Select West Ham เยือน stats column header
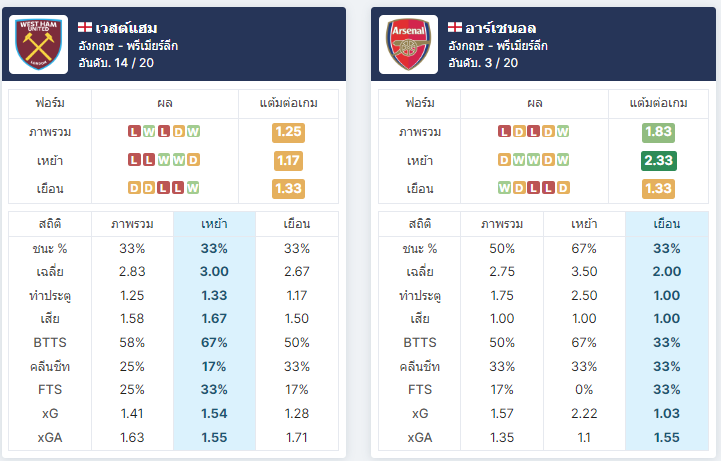Screen dimensions: 721x461 (x=297, y=224)
